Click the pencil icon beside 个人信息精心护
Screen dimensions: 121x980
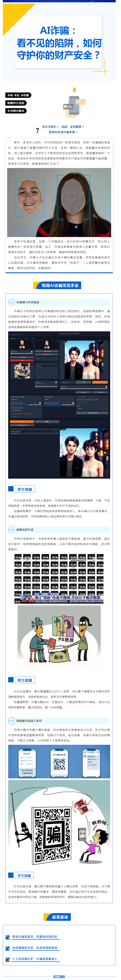(8, 959)
